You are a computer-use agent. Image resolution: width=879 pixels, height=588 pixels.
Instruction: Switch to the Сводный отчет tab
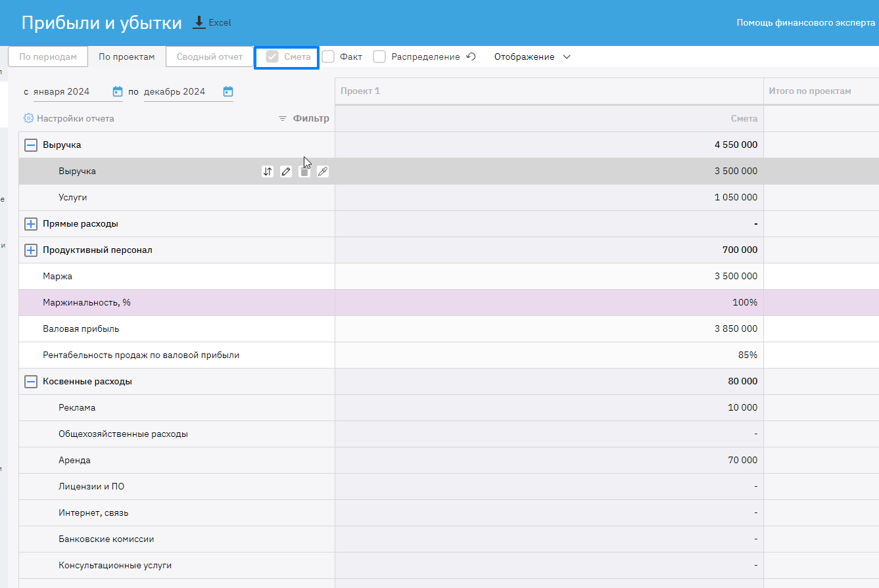point(210,57)
